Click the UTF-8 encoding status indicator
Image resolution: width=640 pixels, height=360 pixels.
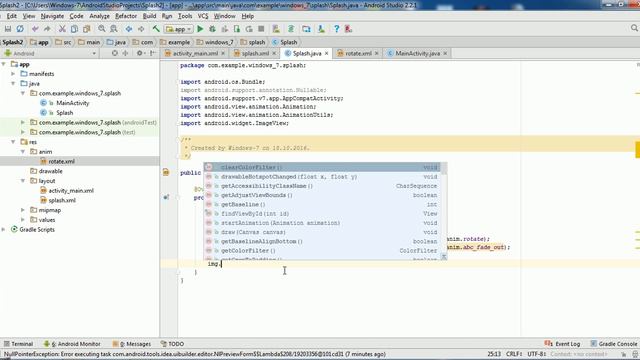[x=536, y=354]
